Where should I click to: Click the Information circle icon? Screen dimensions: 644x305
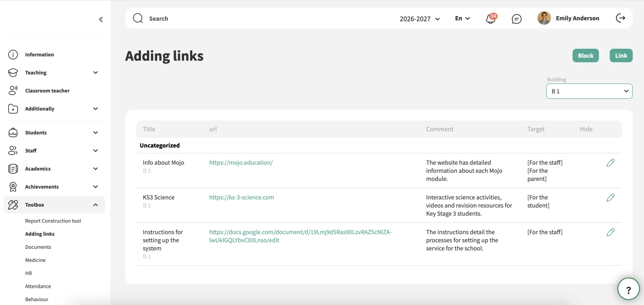coord(13,54)
